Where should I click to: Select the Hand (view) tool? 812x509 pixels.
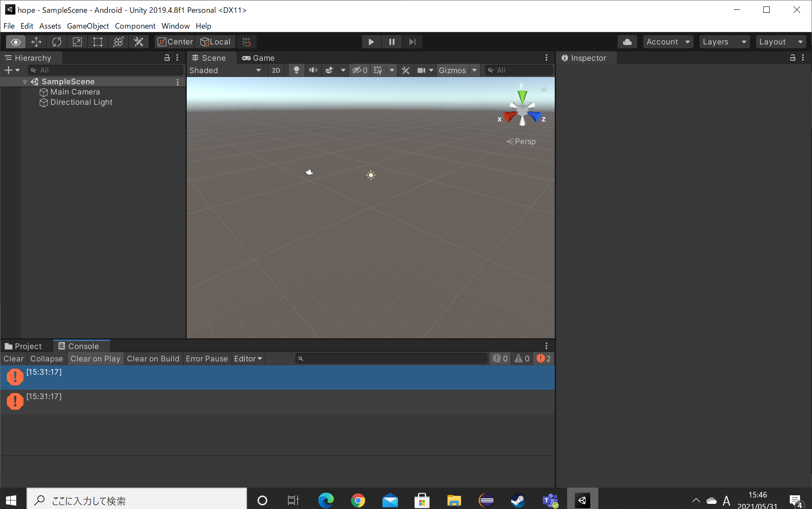point(15,41)
